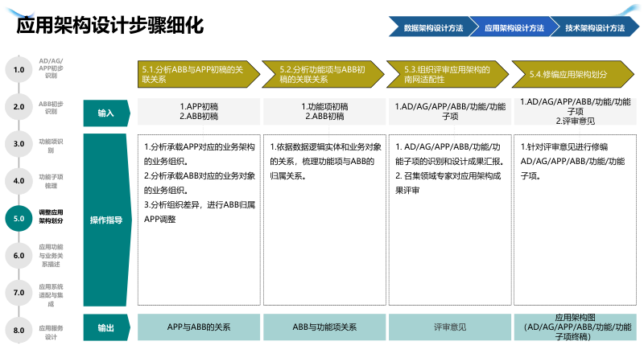Click sidebar label '应用功能与业务关系描述'
Screen dimensions: 644x362
[x=51, y=255]
